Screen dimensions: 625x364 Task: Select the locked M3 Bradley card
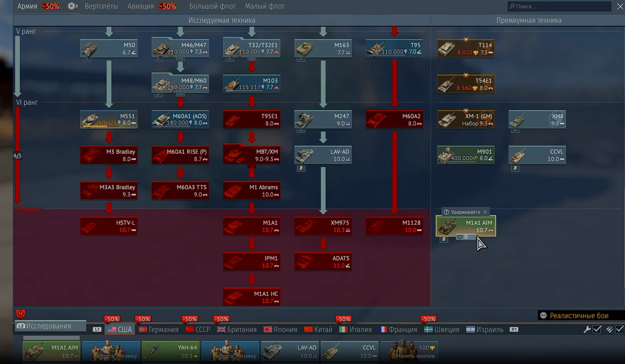(109, 155)
